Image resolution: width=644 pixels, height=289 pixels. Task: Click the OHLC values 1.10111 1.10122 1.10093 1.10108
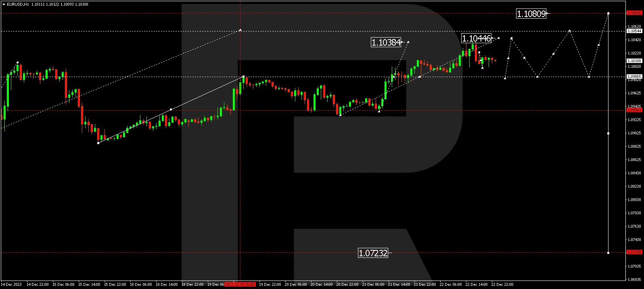click(x=60, y=4)
